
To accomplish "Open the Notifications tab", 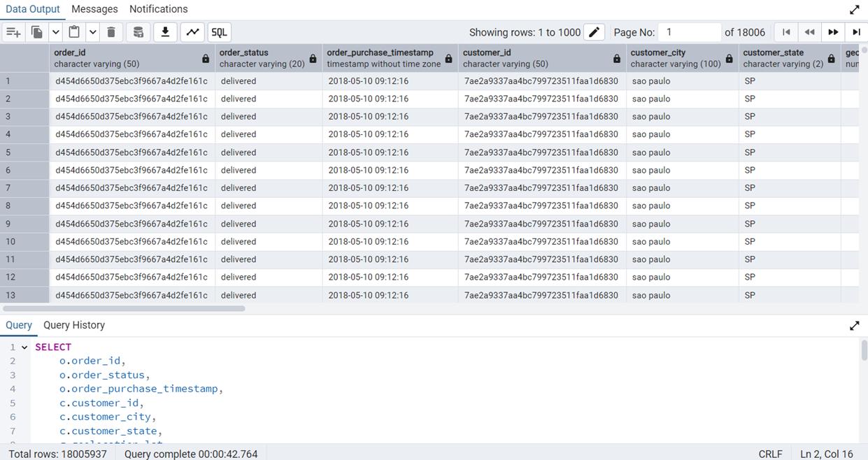I will tap(159, 9).
